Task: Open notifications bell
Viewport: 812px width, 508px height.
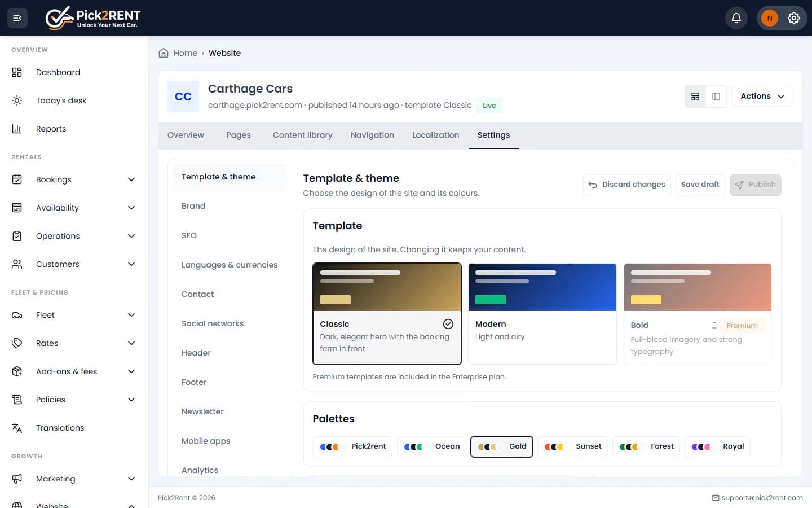Action: 736,18
